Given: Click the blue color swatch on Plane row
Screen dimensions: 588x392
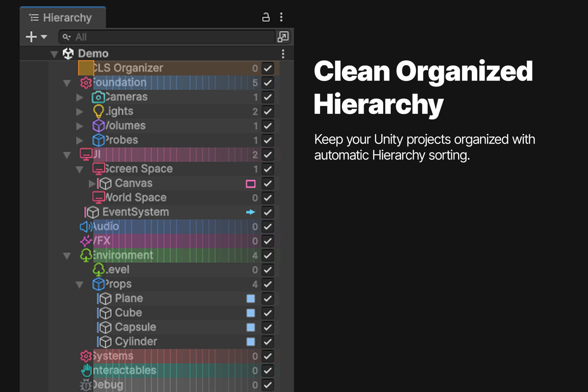Looking at the screenshot, I should pos(250,298).
